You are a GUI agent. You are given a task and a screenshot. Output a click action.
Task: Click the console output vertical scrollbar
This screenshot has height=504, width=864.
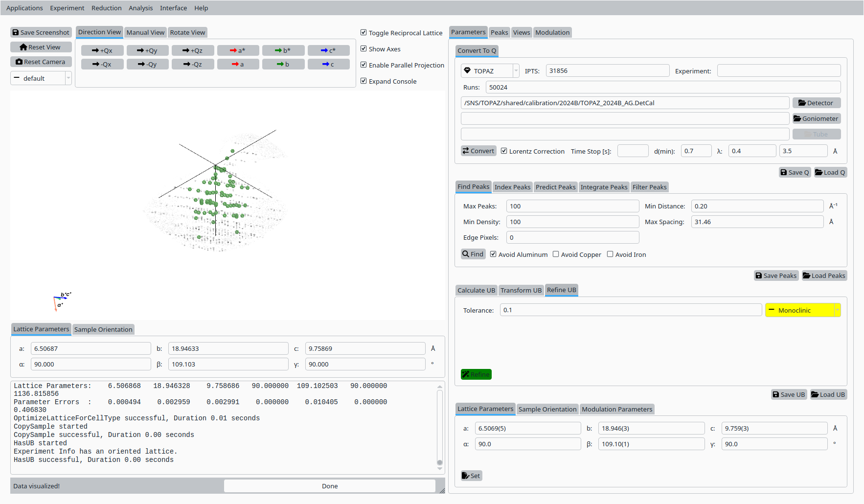pos(440,426)
